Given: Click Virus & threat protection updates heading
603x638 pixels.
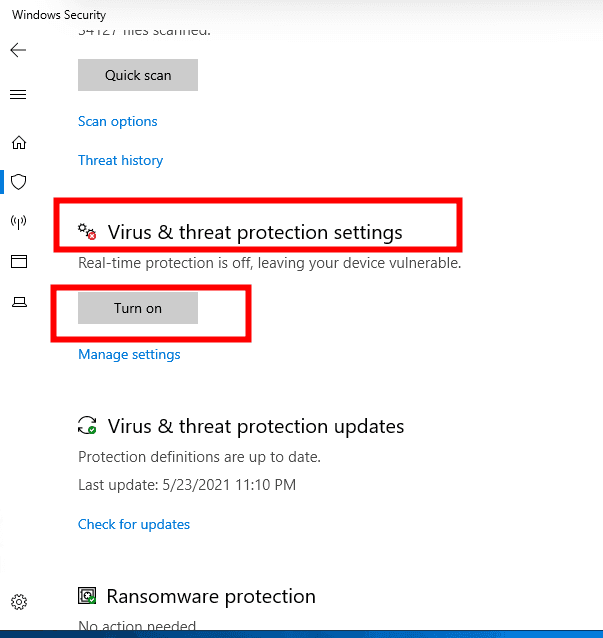Looking at the screenshot, I should click(256, 426).
